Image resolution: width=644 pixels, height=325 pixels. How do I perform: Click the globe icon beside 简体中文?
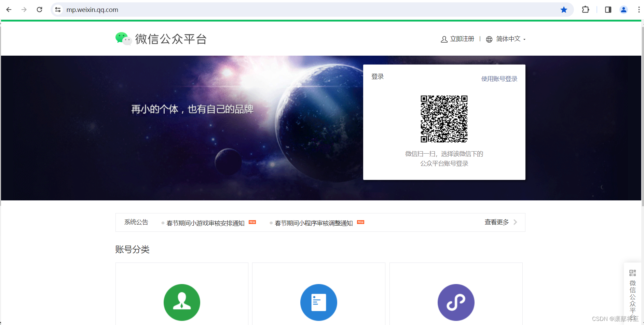pyautogui.click(x=489, y=39)
